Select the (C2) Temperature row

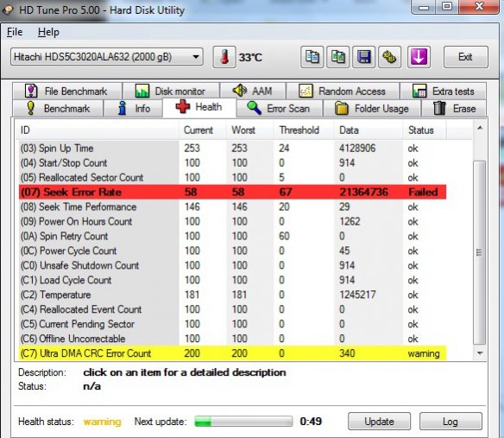coord(232,295)
